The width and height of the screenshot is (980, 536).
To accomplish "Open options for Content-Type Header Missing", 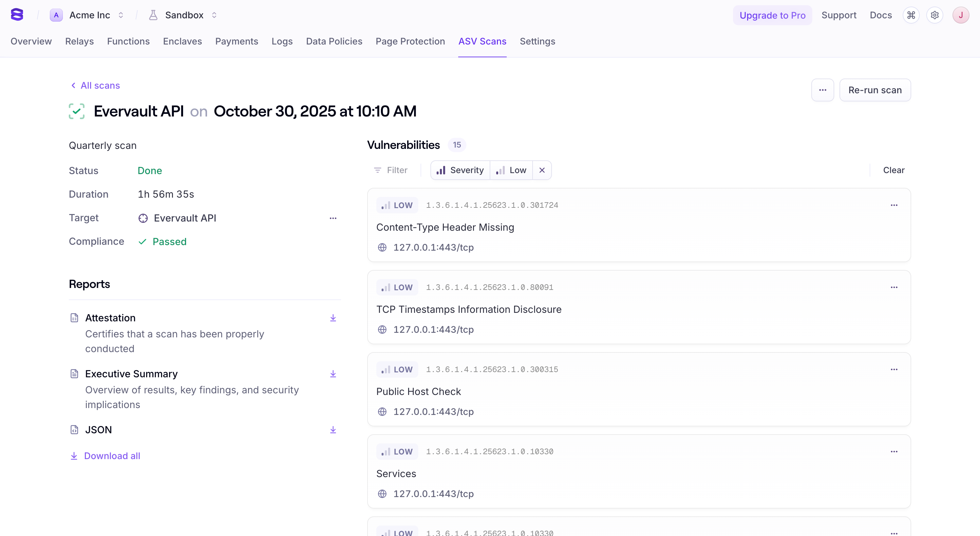I will (894, 205).
